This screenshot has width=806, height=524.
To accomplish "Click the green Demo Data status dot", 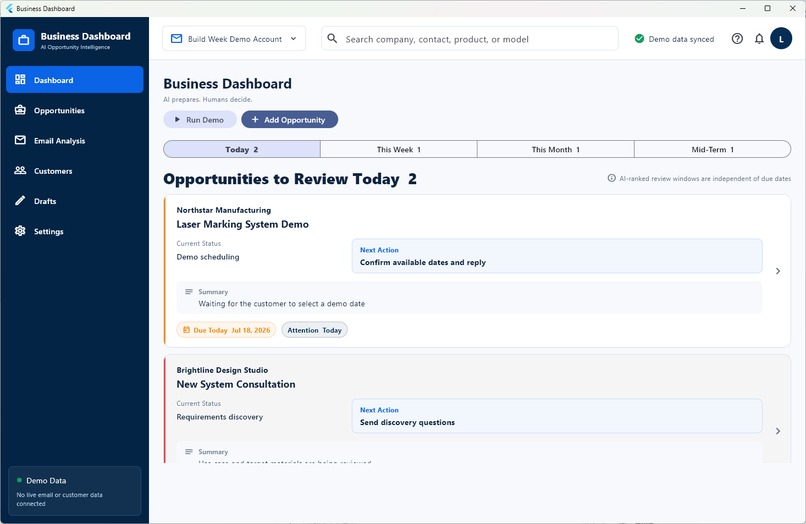I will (x=20, y=480).
